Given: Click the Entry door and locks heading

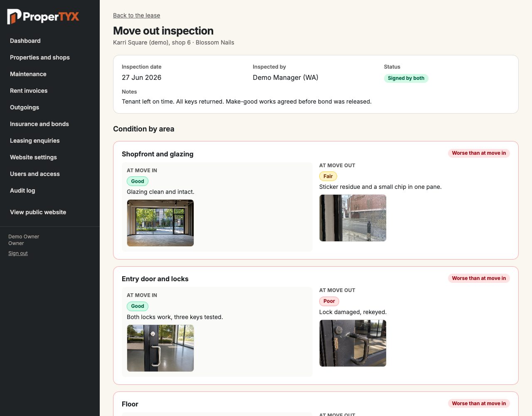Looking at the screenshot, I should (x=155, y=279).
